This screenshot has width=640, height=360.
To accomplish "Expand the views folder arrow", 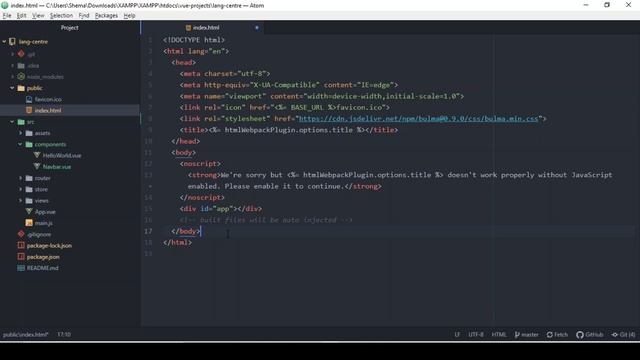I will tap(20, 200).
